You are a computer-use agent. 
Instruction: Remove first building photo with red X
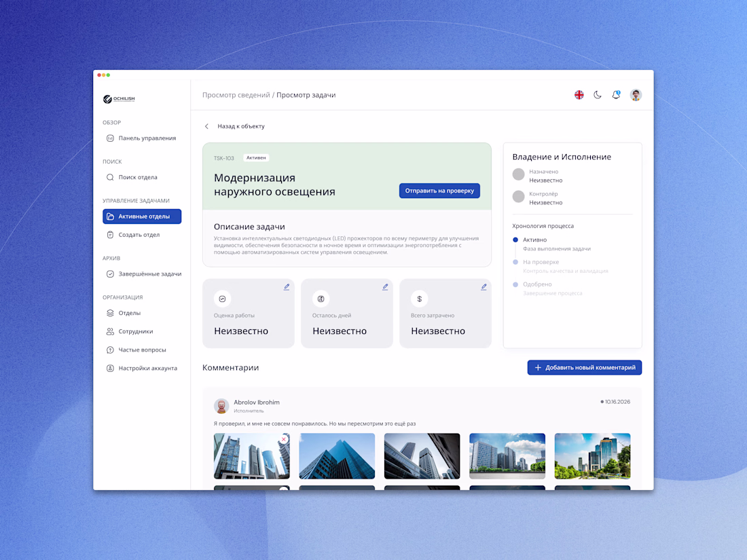284,439
